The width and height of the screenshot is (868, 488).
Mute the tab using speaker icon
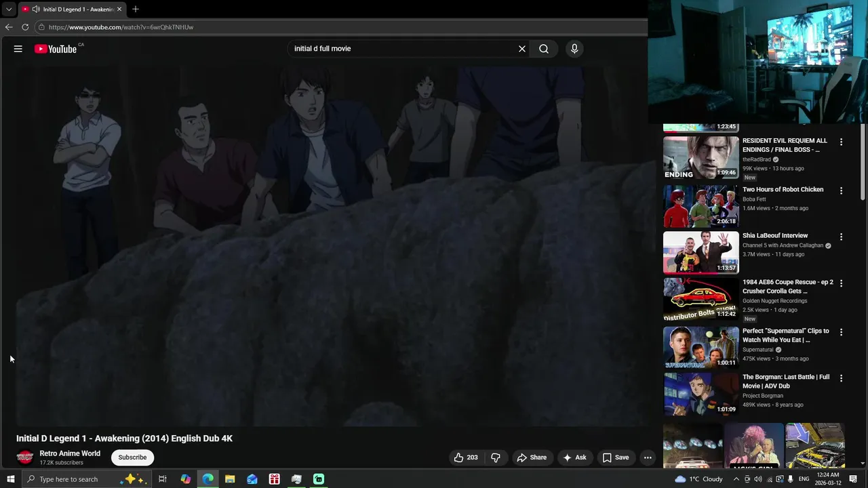point(35,9)
